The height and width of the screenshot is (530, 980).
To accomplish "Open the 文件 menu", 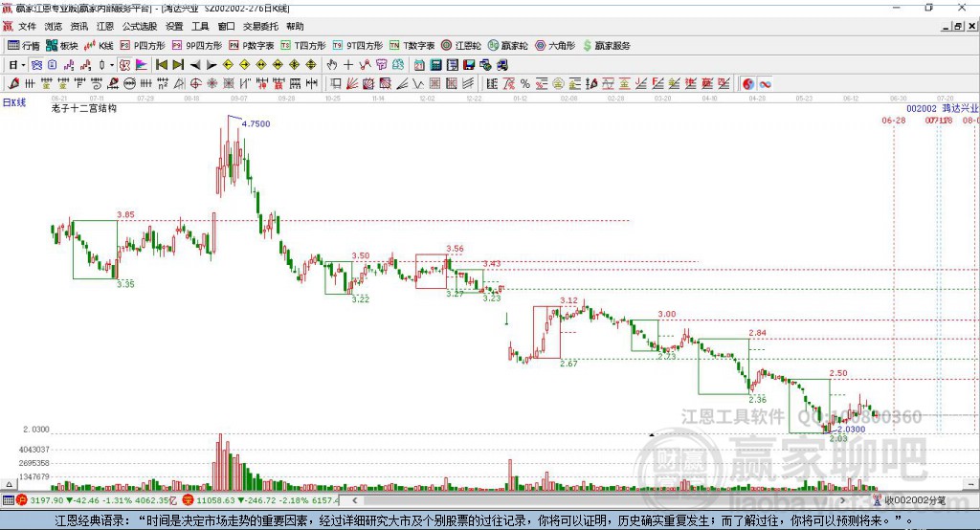I will pyautogui.click(x=27, y=26).
